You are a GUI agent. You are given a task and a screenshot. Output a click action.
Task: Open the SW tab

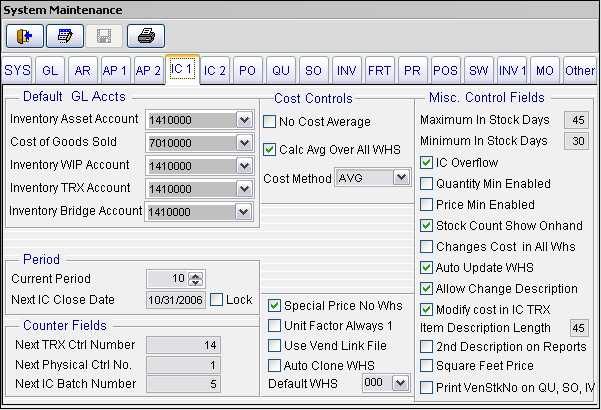[478, 71]
